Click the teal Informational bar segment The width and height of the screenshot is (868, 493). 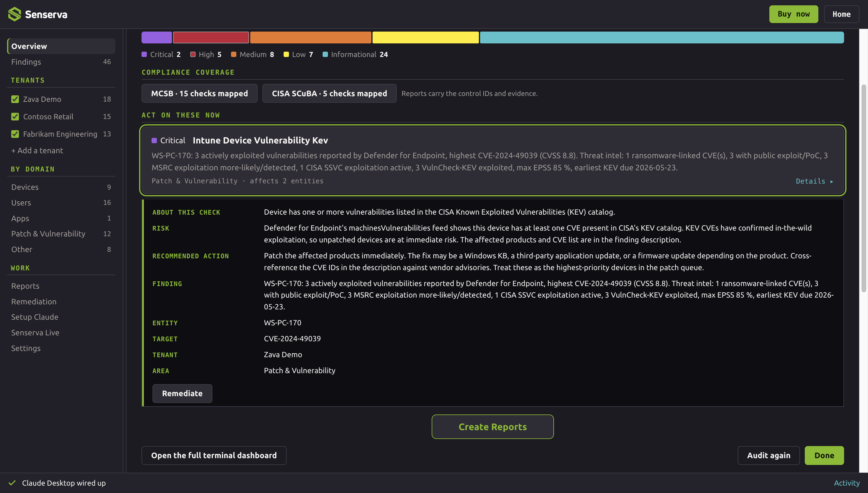pos(662,37)
